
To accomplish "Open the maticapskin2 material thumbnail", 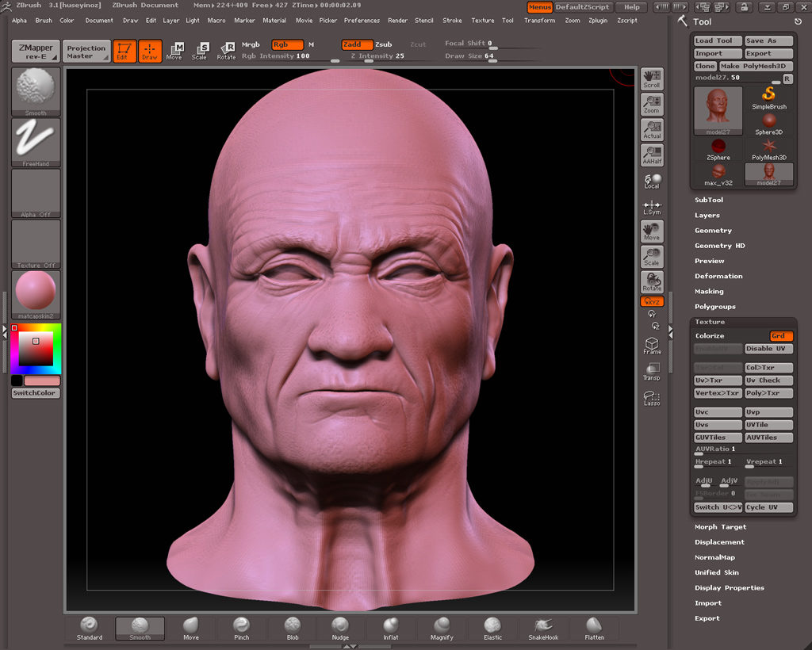I will [36, 294].
